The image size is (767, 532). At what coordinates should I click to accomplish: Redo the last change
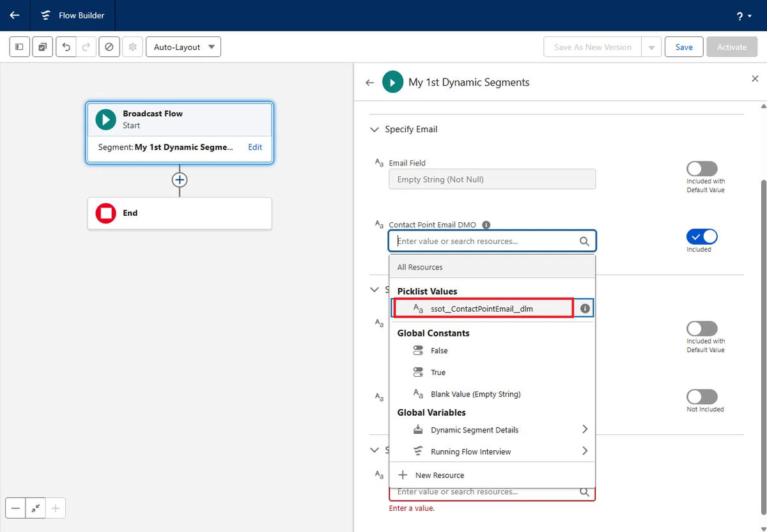pyautogui.click(x=87, y=47)
